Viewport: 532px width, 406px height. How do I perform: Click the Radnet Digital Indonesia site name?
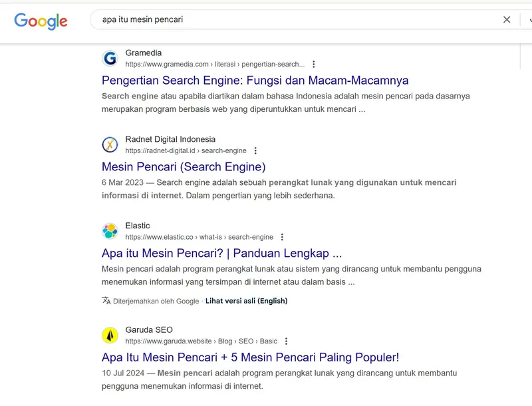click(x=170, y=139)
